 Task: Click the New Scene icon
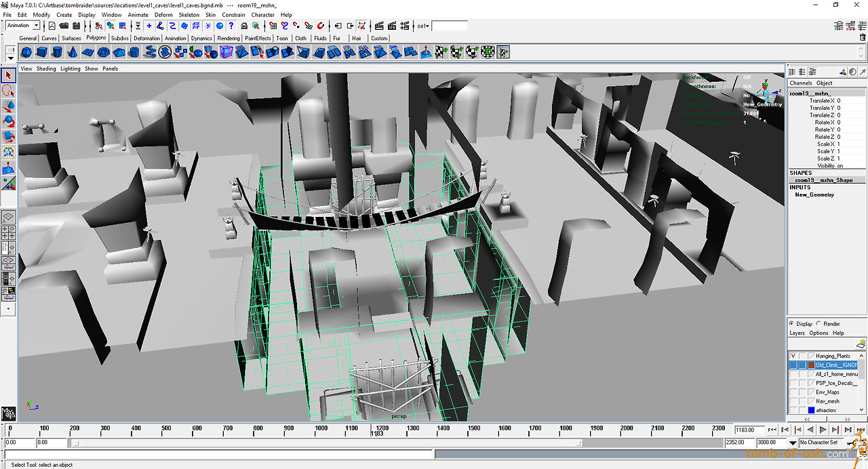(52, 26)
